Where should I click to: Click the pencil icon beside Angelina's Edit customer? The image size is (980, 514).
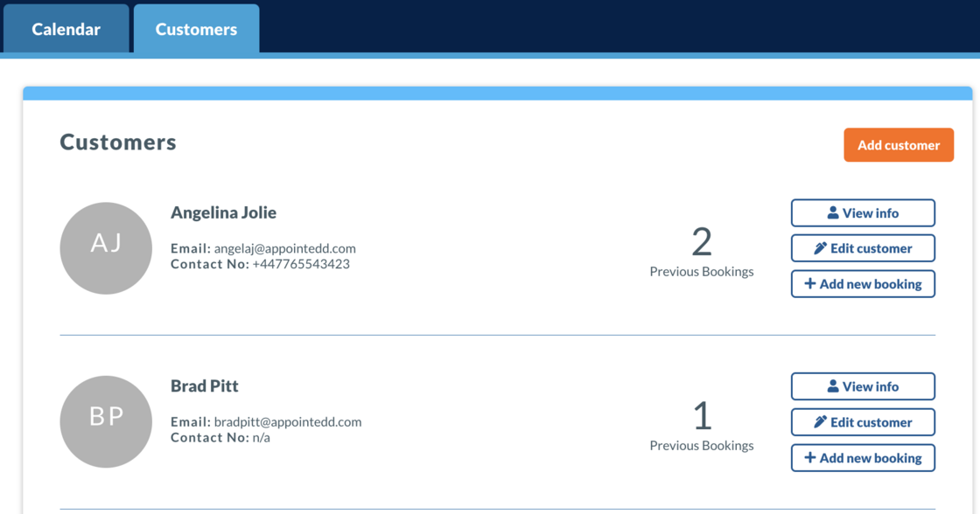pos(820,248)
